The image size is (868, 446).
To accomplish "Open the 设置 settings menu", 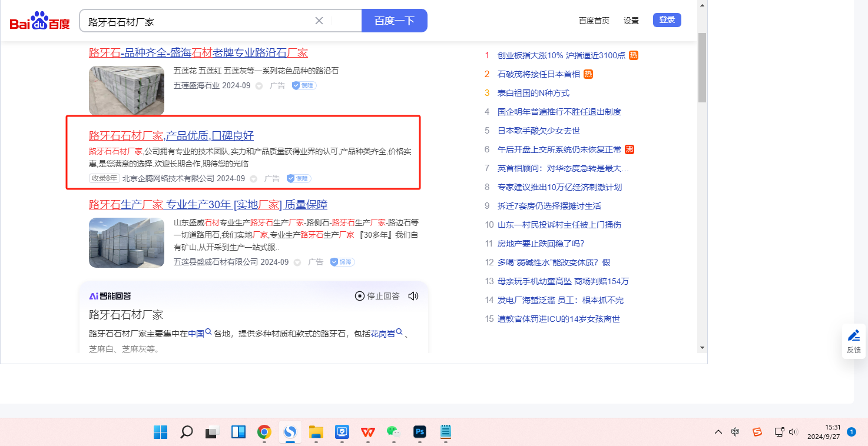I will pos(631,21).
